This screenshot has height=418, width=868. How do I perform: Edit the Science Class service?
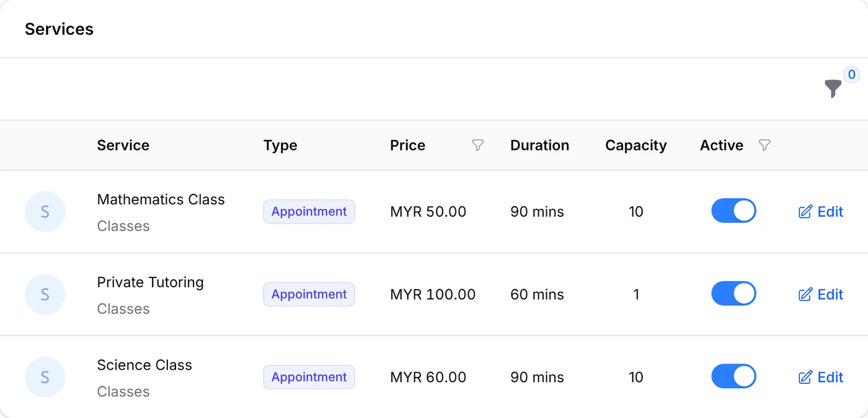[821, 377]
